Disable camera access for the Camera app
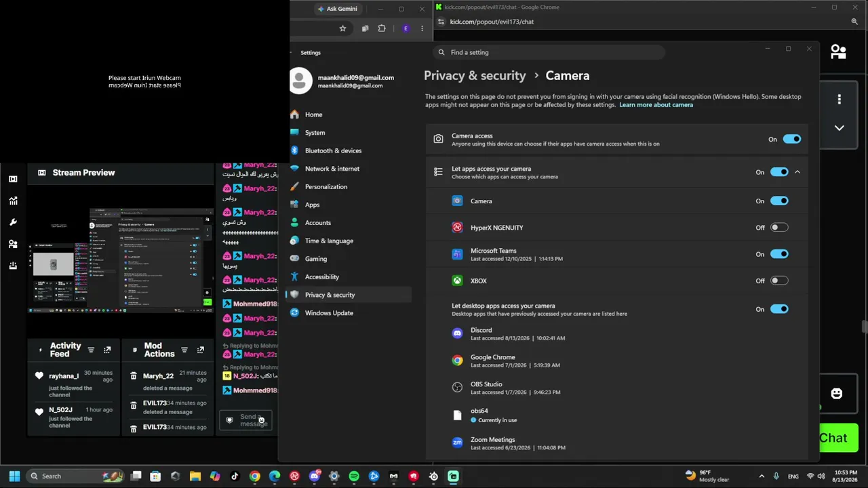The height and width of the screenshot is (488, 868). [779, 201]
